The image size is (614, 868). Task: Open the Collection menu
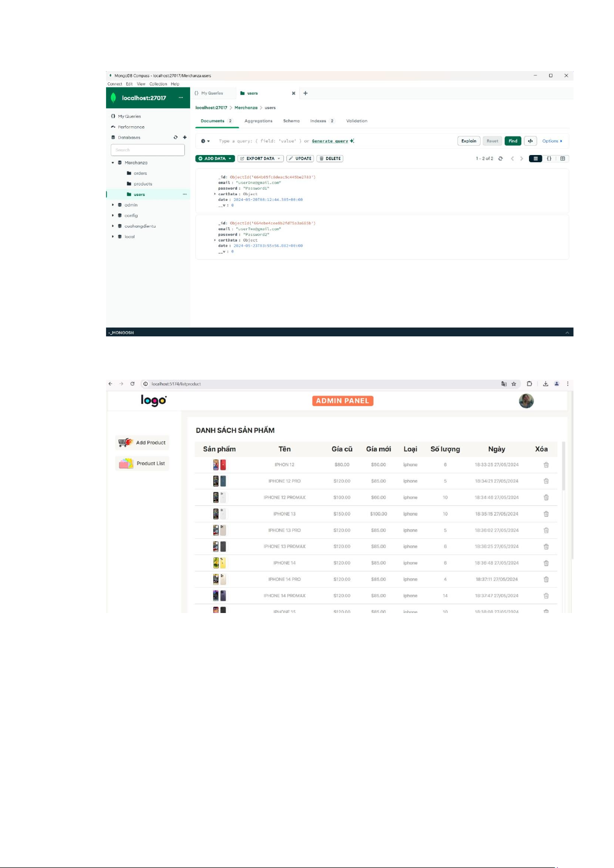158,84
